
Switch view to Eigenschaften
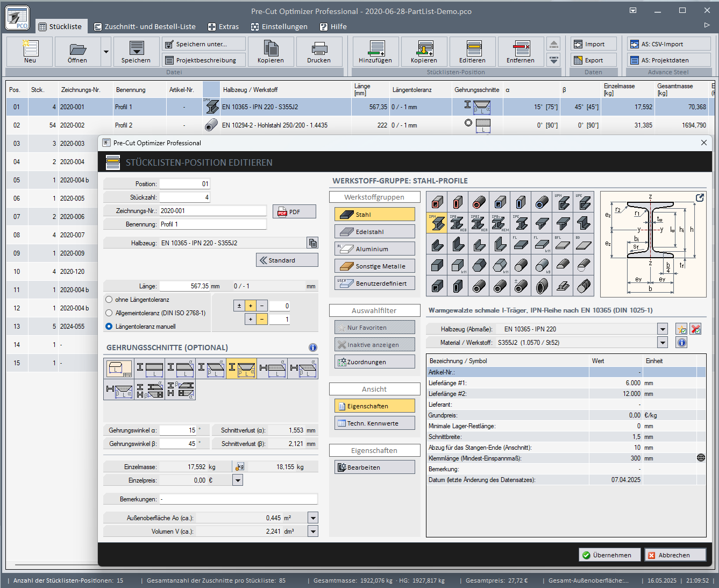[x=375, y=406]
